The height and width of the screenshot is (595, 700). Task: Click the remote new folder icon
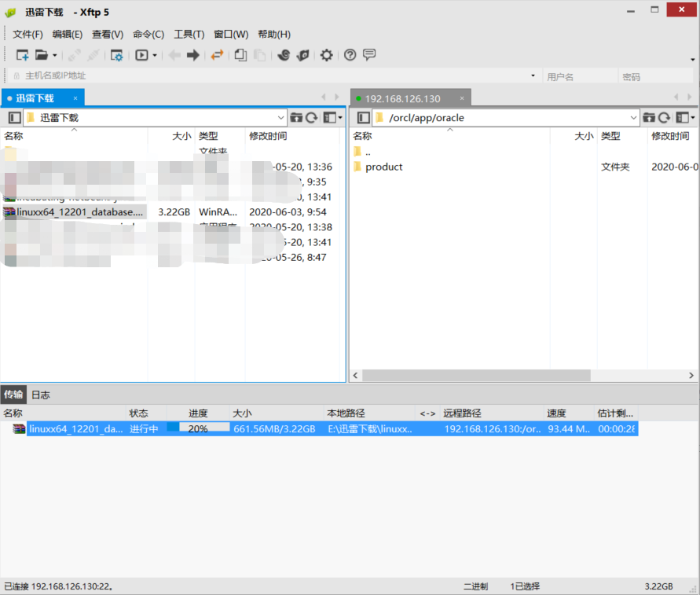pyautogui.click(x=649, y=118)
